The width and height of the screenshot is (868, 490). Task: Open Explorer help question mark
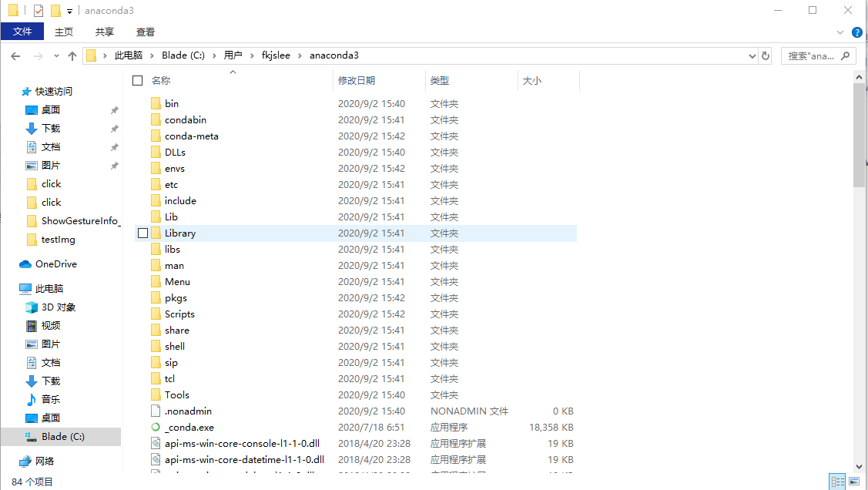[857, 32]
